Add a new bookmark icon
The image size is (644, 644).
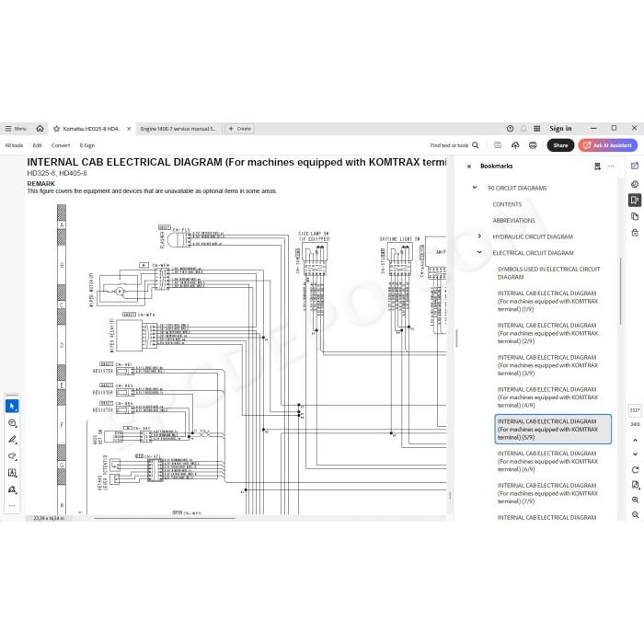pyautogui.click(x=597, y=167)
